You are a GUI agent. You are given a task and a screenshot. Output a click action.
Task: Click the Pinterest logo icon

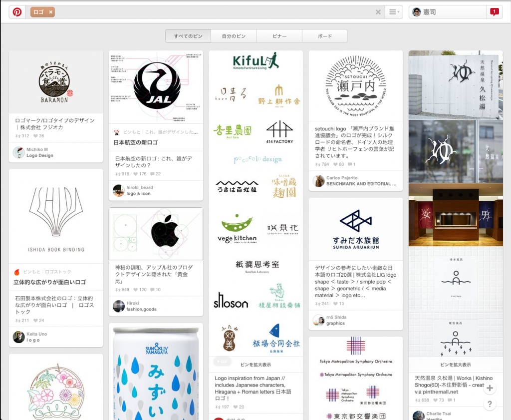(x=17, y=12)
